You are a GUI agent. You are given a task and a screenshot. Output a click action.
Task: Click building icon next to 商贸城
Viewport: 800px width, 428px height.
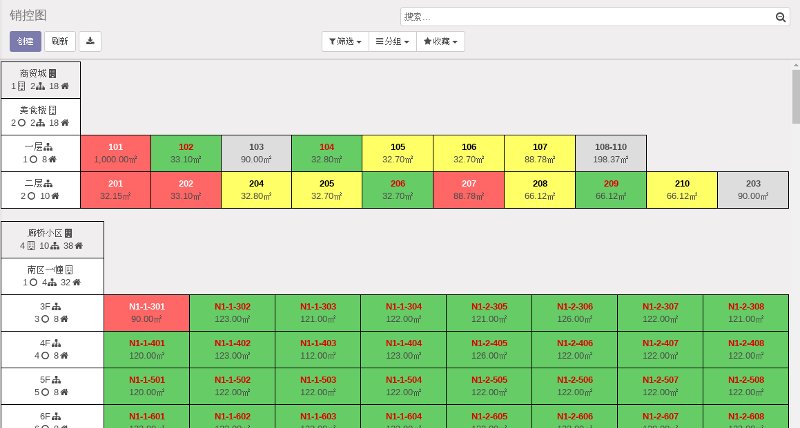[x=53, y=73]
